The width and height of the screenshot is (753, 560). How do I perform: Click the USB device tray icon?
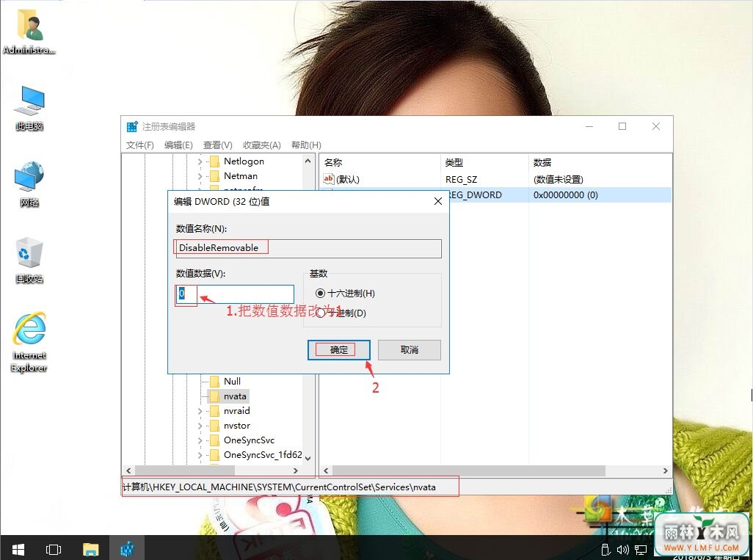605,550
